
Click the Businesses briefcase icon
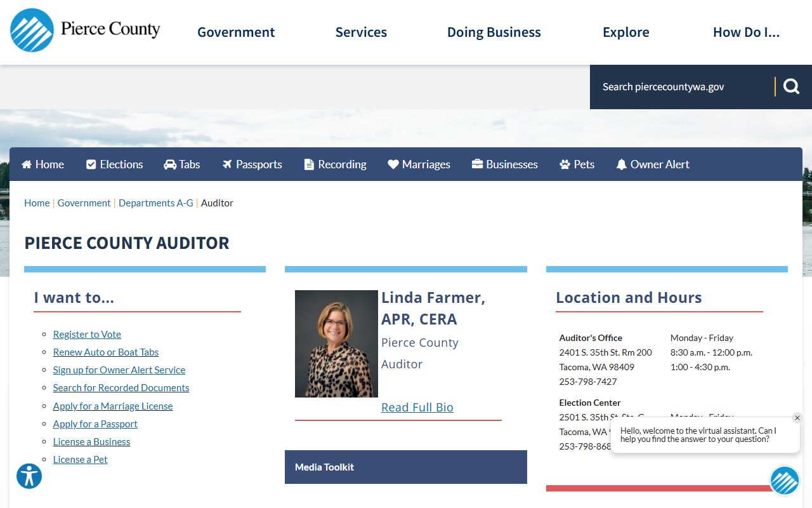pyautogui.click(x=477, y=164)
